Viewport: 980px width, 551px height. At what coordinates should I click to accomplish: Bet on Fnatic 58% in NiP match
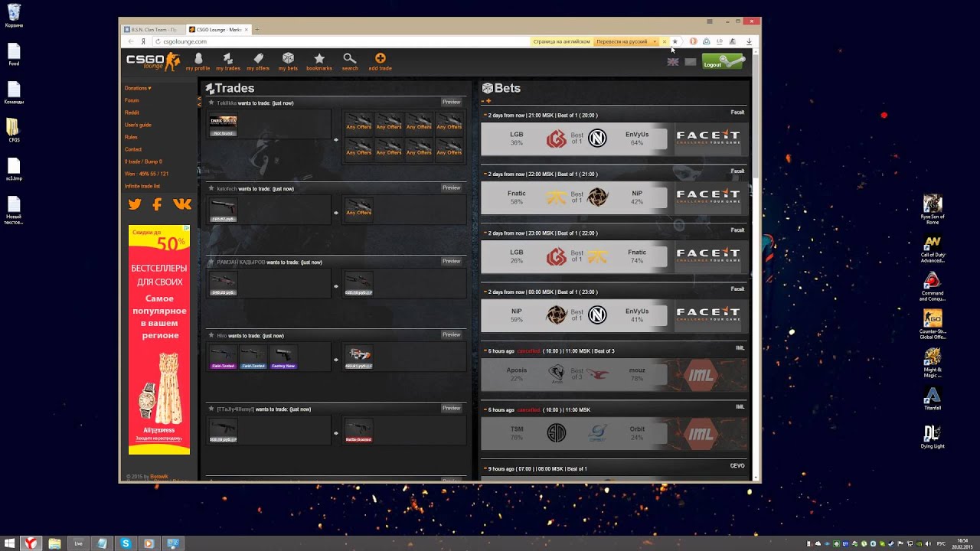517,197
